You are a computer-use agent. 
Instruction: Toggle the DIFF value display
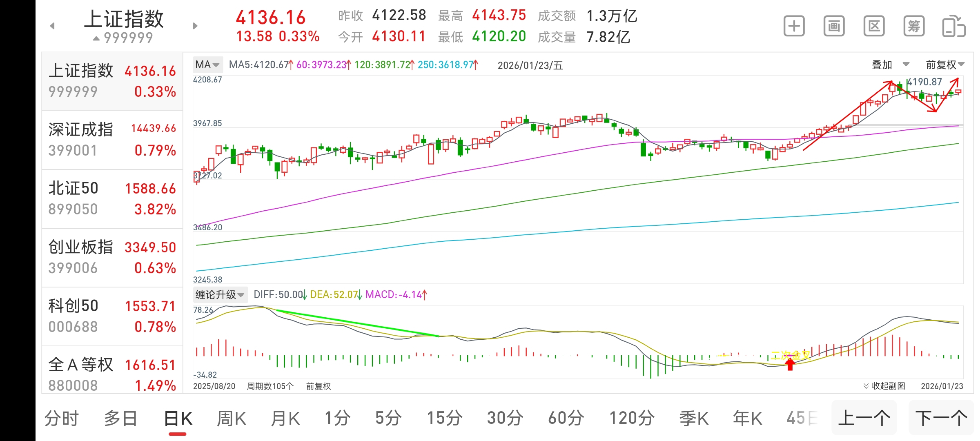278,294
